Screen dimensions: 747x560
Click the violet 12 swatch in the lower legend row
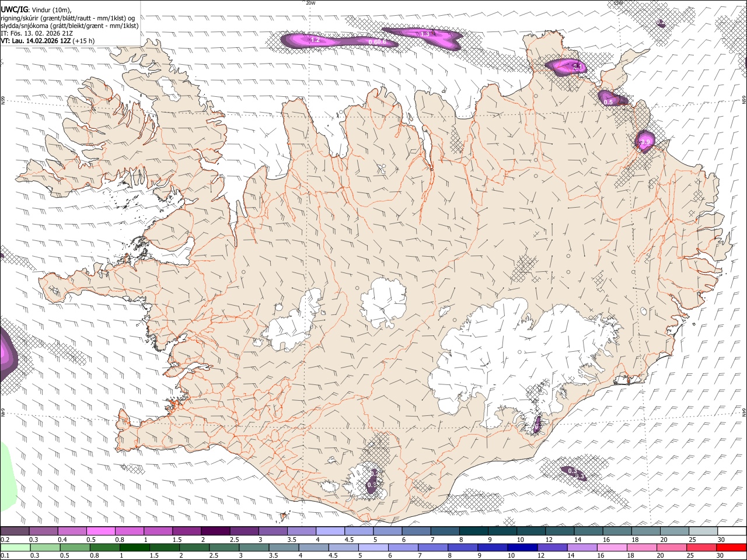click(552, 547)
